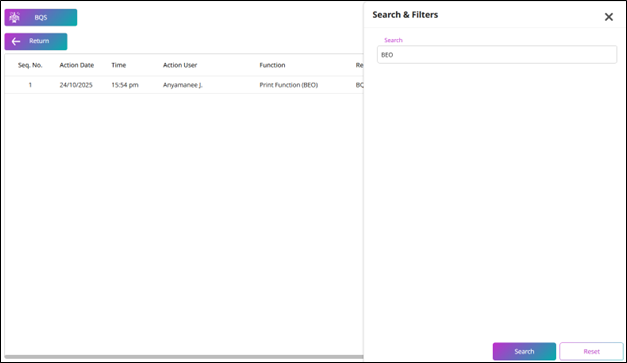Click the Action User column header

coord(180,65)
